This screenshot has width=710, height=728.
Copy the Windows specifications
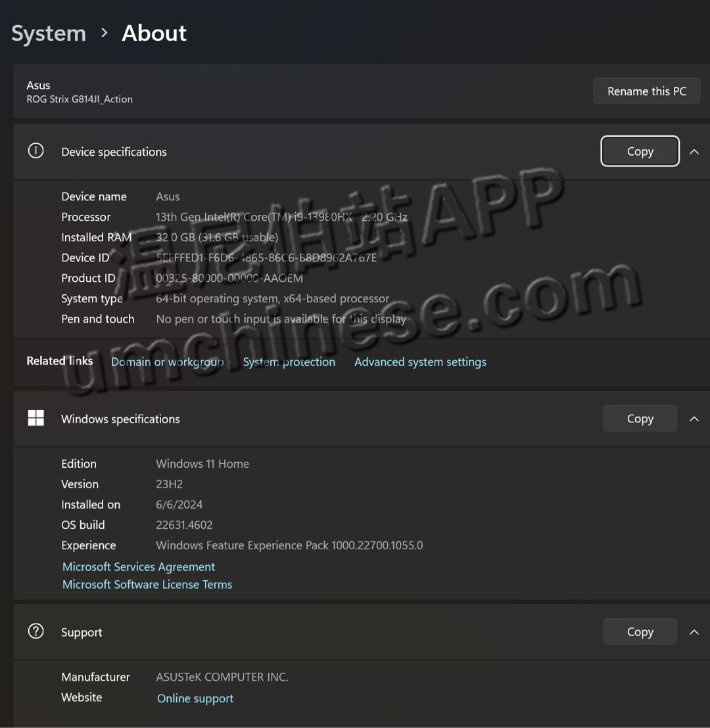[x=640, y=419]
